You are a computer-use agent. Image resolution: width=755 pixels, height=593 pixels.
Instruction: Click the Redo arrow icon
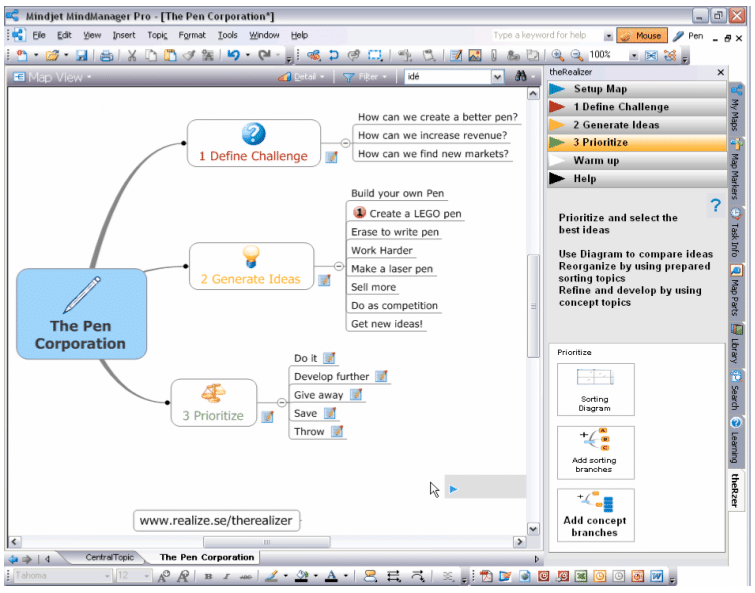click(264, 55)
